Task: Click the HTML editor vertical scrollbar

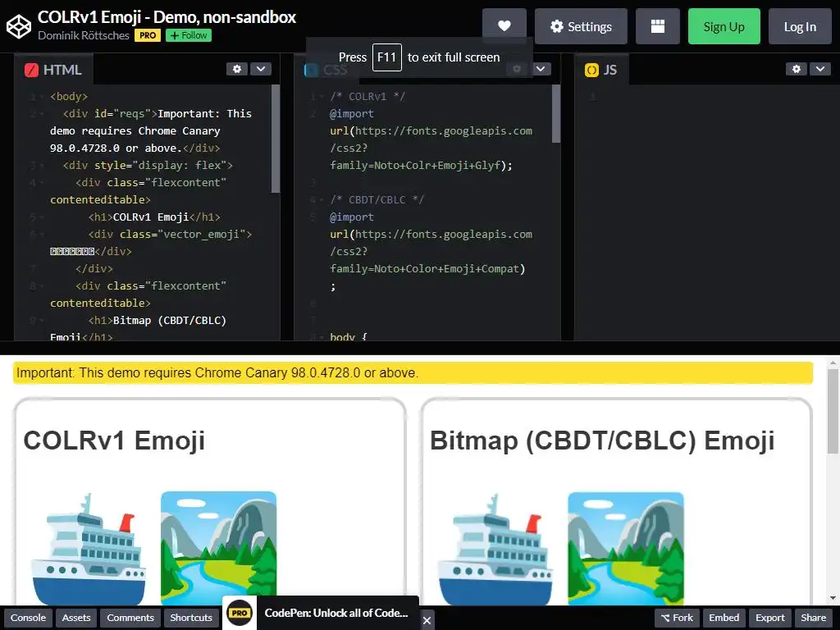Action: click(276, 138)
